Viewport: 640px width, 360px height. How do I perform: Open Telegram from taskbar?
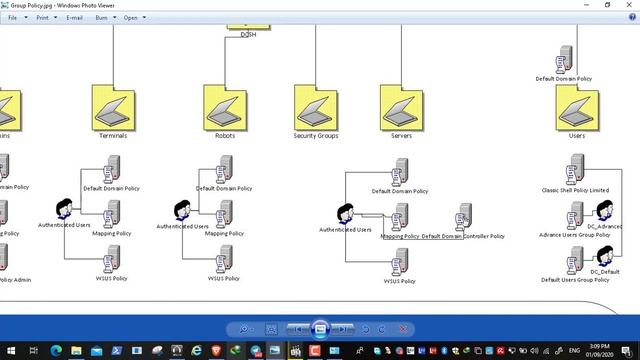pos(256,351)
